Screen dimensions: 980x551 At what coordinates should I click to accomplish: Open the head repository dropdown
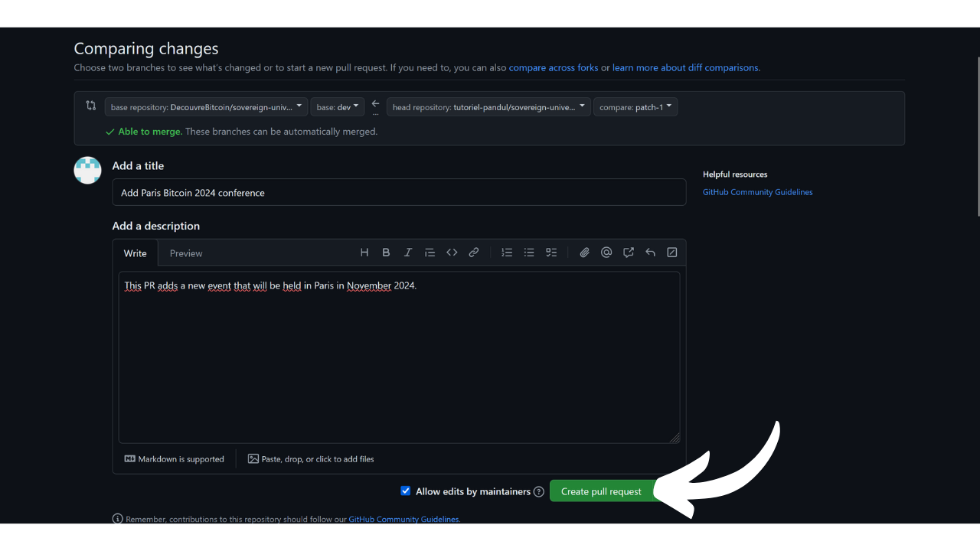pos(488,107)
